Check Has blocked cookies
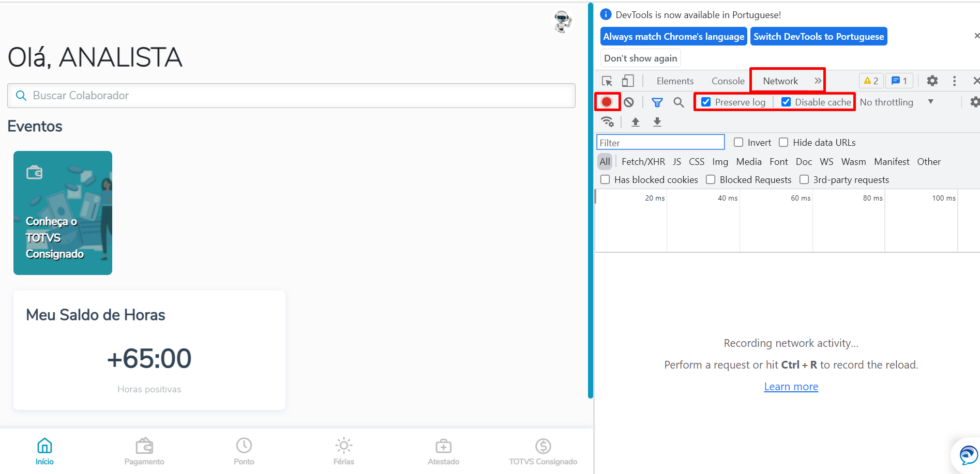Screen dimensions: 980x474 tap(605, 179)
